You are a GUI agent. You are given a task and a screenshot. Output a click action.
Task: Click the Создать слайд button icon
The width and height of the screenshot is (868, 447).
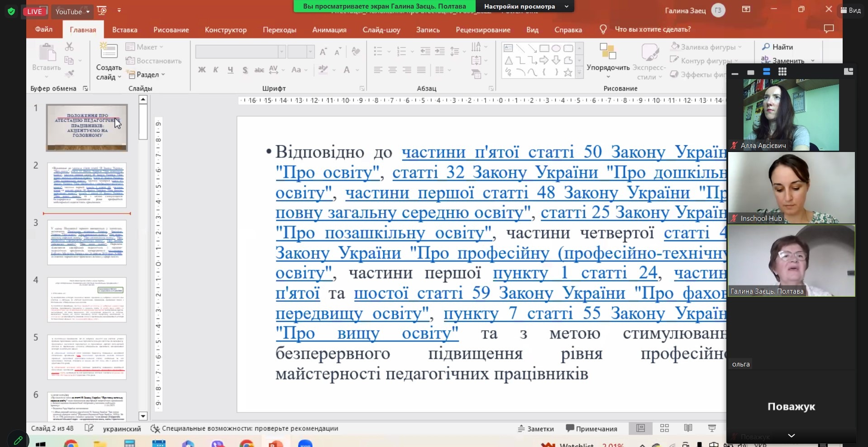click(x=109, y=51)
